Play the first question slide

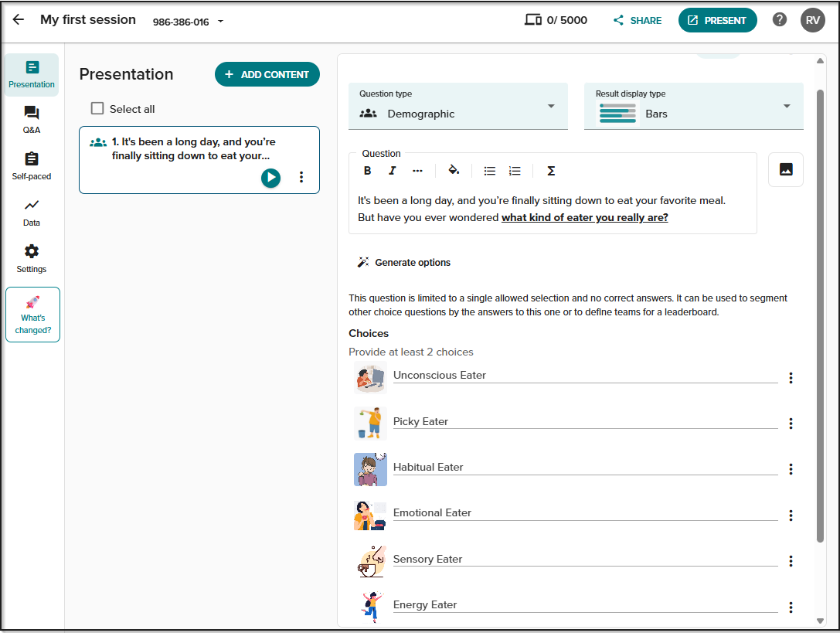270,178
